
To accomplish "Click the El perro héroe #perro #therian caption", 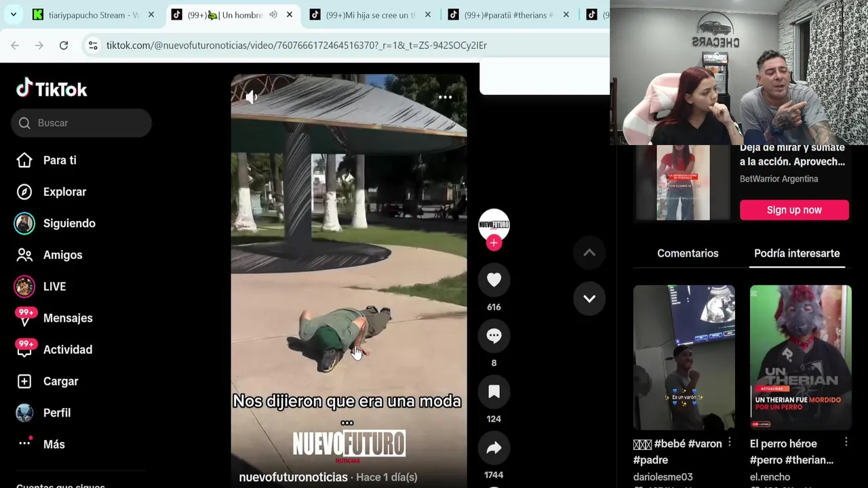I will (791, 452).
